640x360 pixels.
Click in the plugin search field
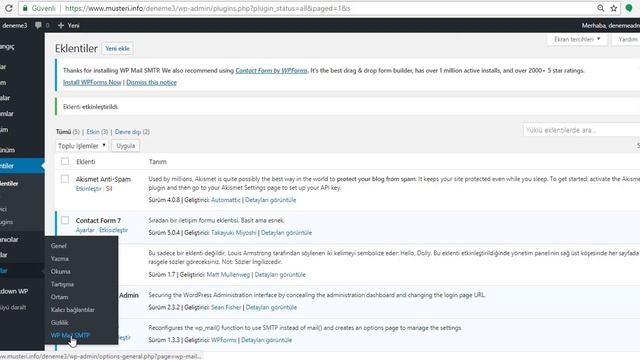tap(581, 130)
